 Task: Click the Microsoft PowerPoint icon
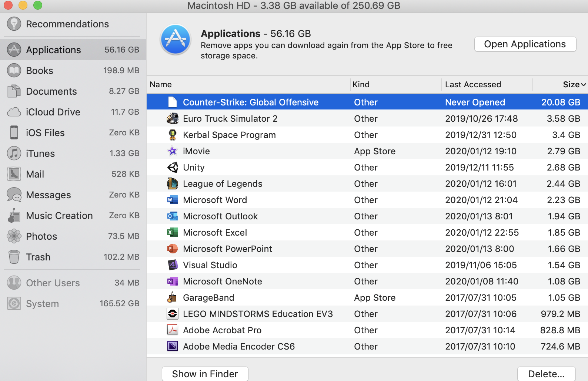173,249
